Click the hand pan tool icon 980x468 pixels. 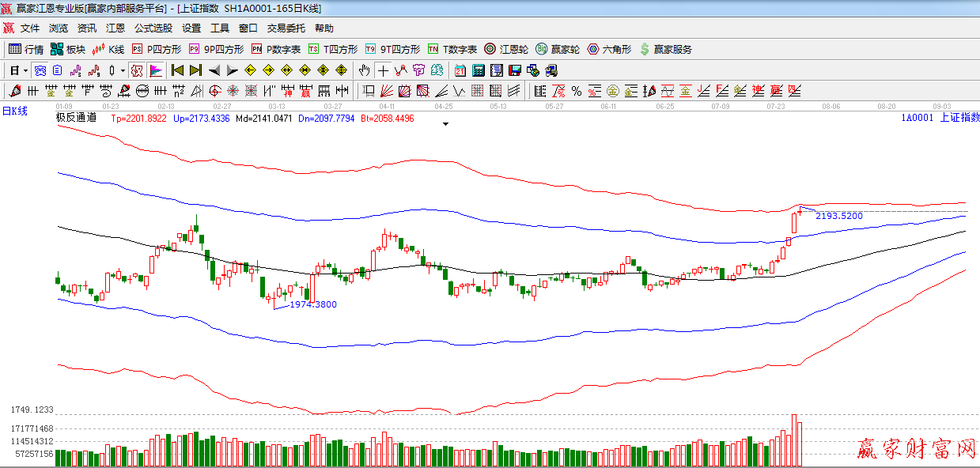tap(364, 70)
